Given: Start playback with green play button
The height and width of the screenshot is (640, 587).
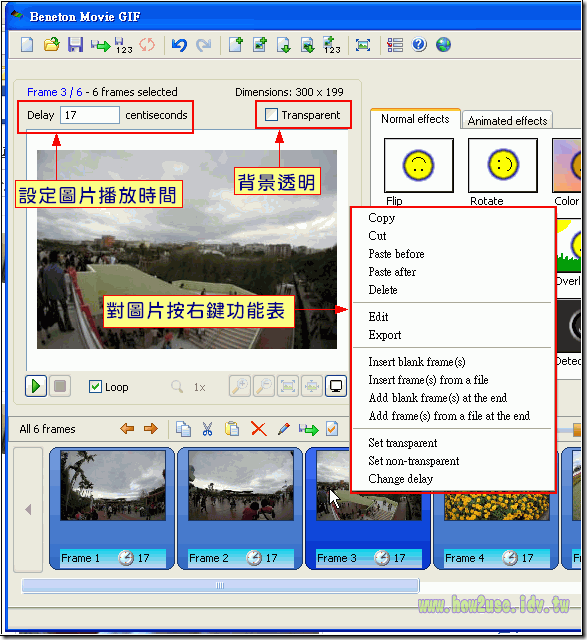Looking at the screenshot, I should click(x=36, y=386).
